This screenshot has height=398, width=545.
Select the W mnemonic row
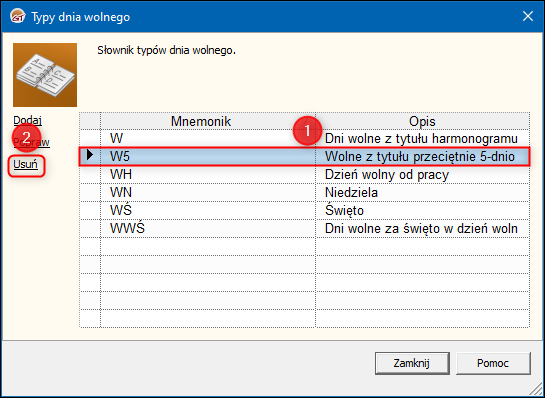click(304, 139)
